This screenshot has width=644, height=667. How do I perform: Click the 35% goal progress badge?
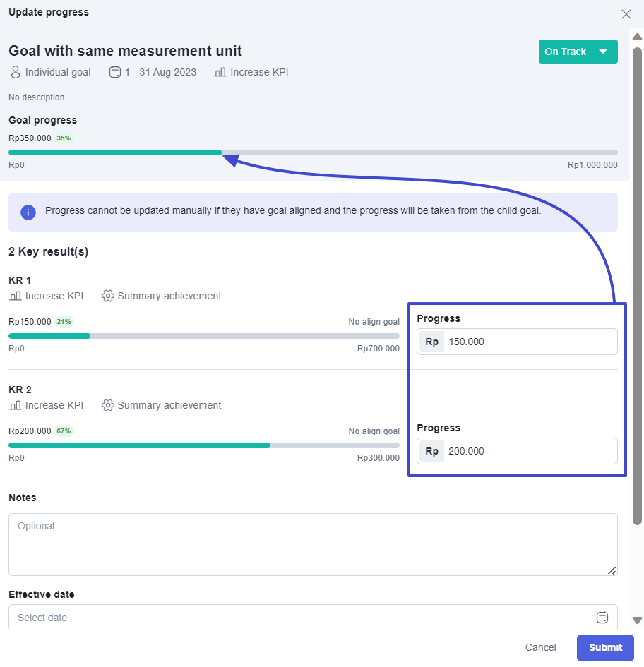(x=64, y=138)
